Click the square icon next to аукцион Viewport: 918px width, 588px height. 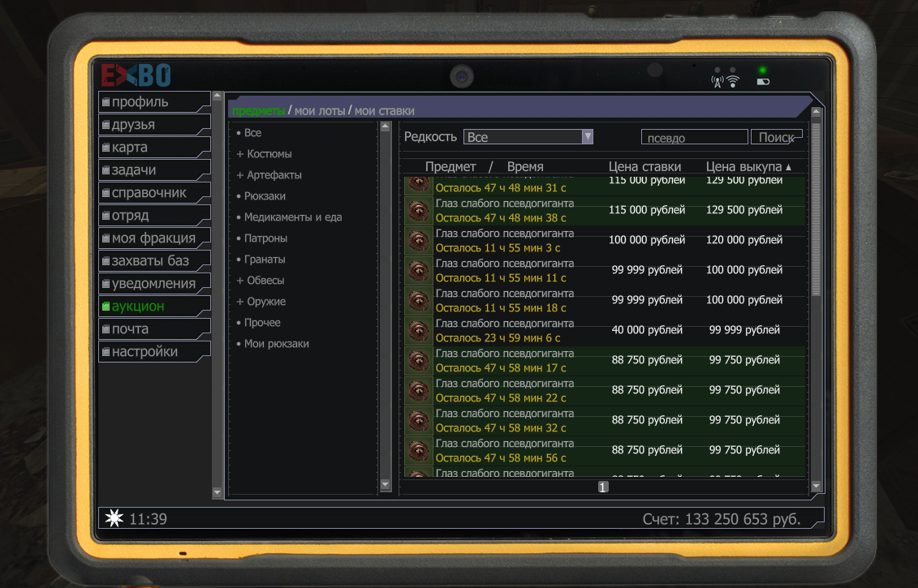[106, 307]
